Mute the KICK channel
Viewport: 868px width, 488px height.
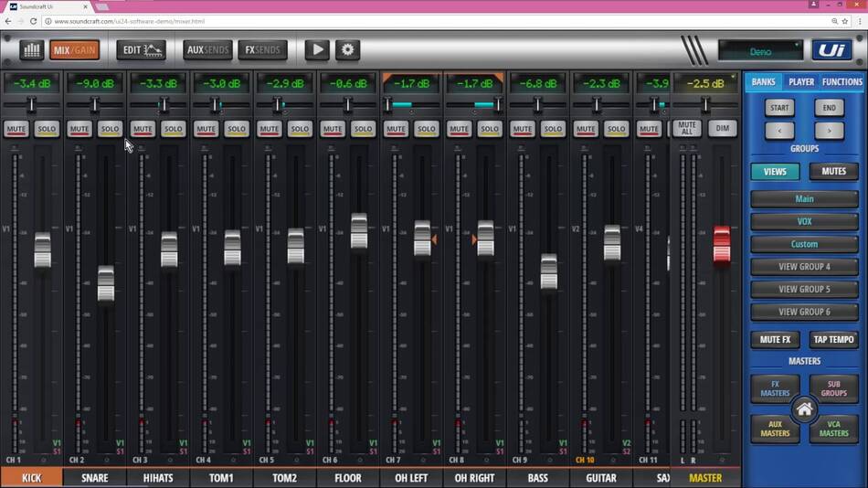pyautogui.click(x=16, y=129)
